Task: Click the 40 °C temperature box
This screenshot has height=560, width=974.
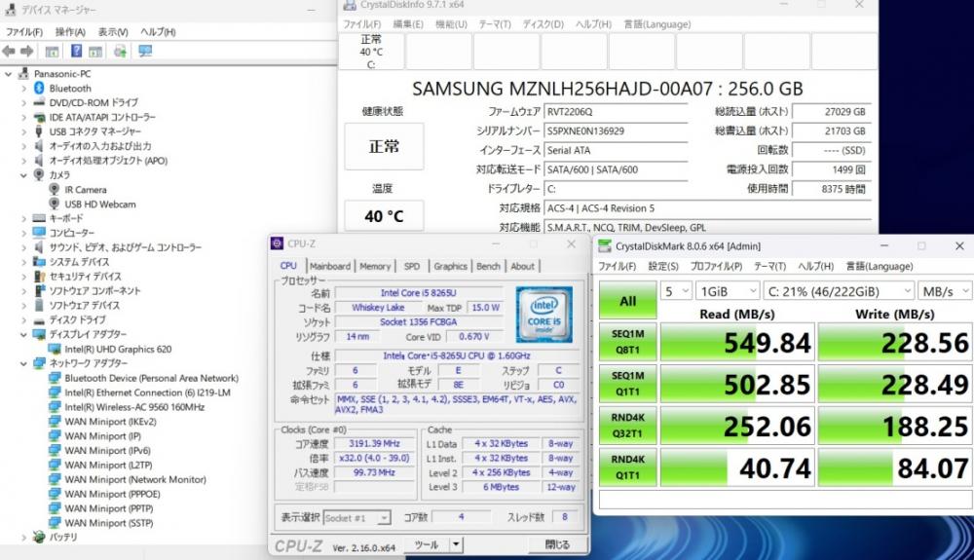Action: click(384, 216)
